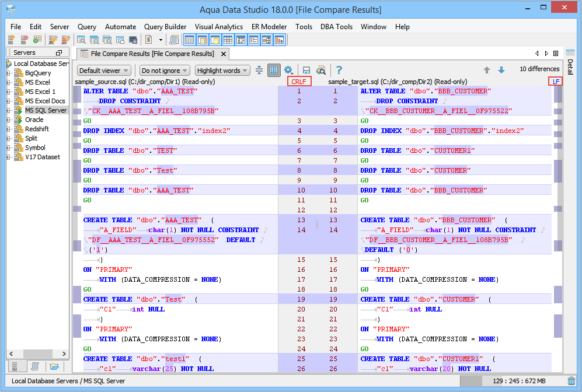This screenshot has height=392, width=582.
Task: Go to the previous difference arrow
Action: [x=487, y=70]
